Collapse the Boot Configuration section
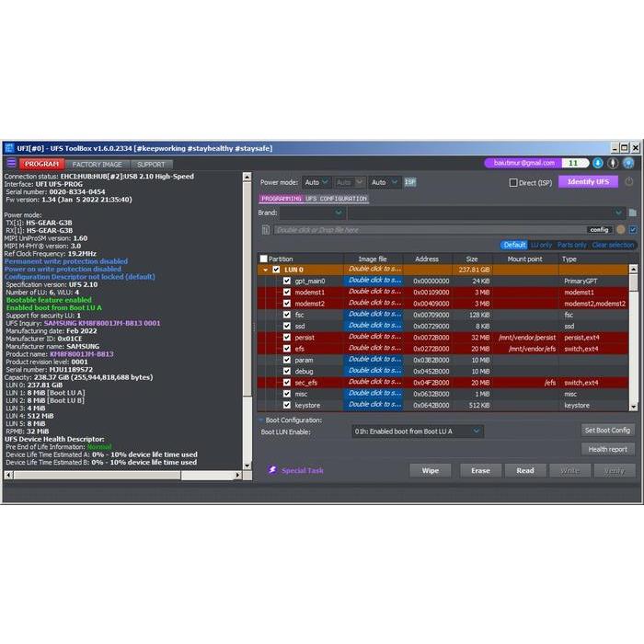 pyautogui.click(x=260, y=420)
